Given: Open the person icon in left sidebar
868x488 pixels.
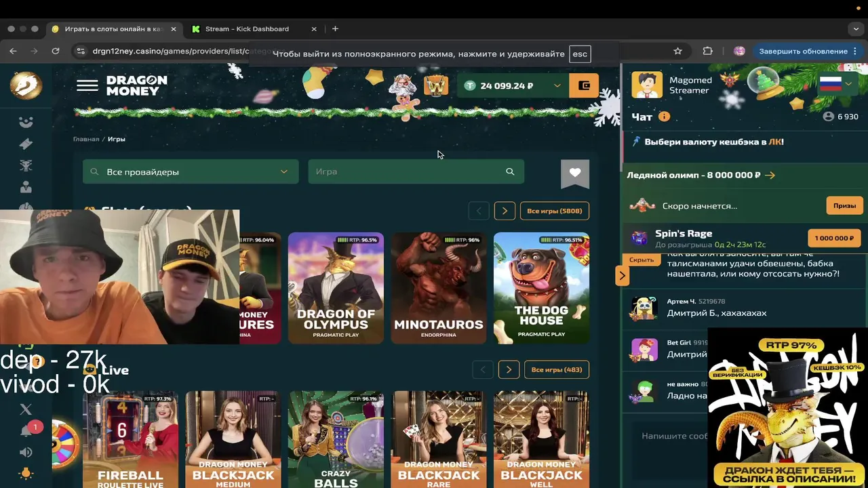Looking at the screenshot, I should tap(26, 187).
